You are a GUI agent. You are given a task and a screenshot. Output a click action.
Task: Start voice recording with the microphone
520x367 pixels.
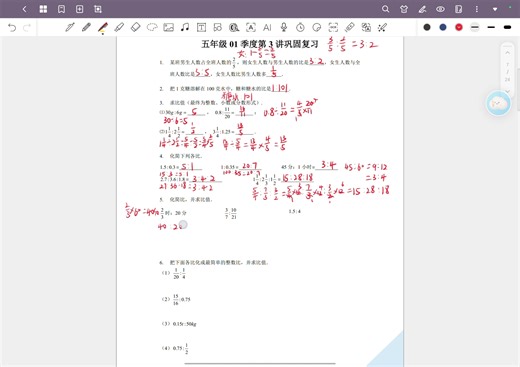click(284, 27)
